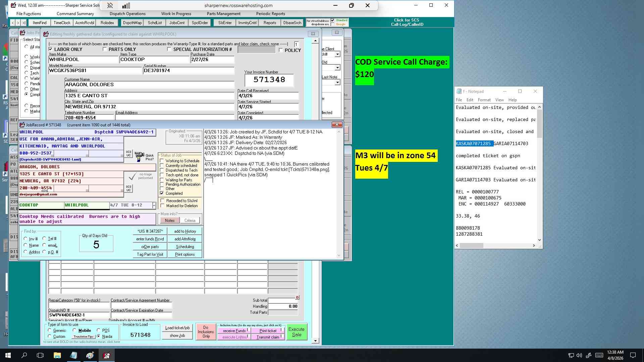Open the appointment time 4/7 TUE 8-12 dropdown

pos(154,205)
